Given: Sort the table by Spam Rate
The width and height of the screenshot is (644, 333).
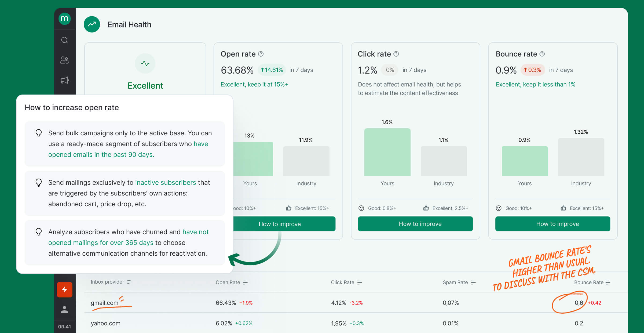Looking at the screenshot, I should click(473, 282).
